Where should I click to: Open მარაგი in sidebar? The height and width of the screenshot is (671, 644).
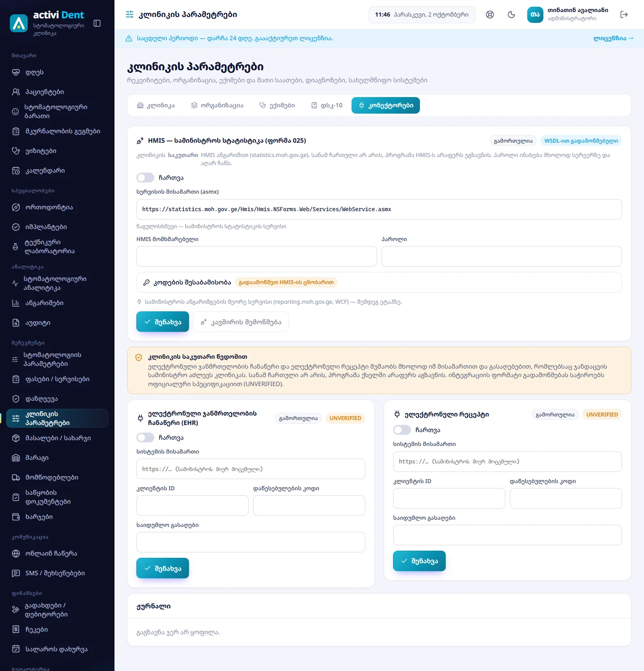tap(57, 458)
